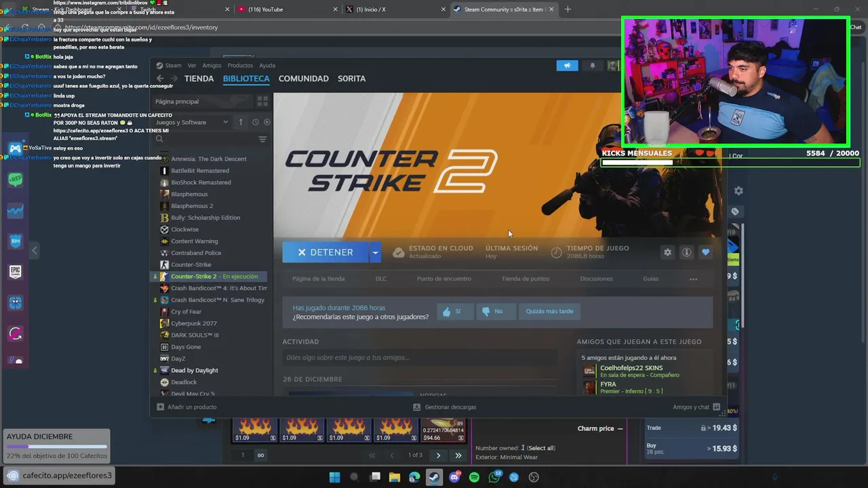Jump to last inventory page arrow

coord(458,455)
